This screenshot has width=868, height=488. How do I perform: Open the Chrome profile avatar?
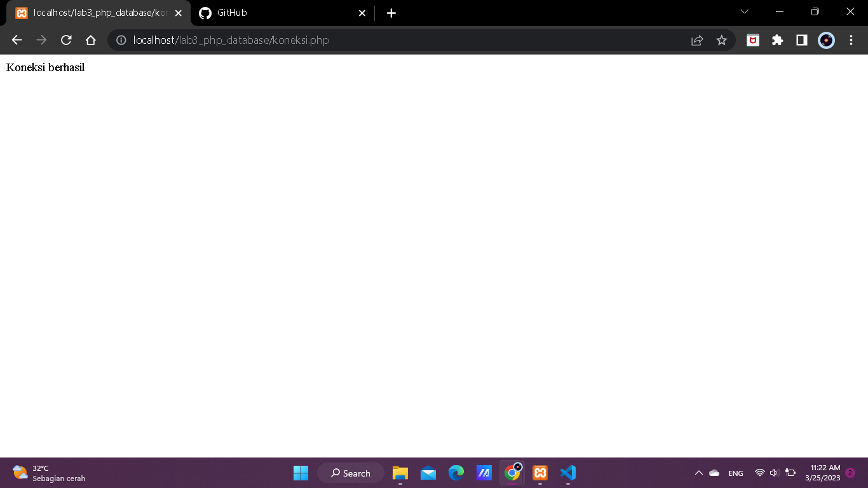[x=826, y=40]
